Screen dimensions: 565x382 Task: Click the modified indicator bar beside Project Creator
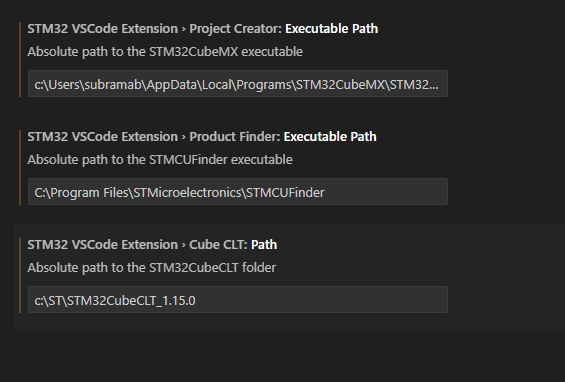20,59
